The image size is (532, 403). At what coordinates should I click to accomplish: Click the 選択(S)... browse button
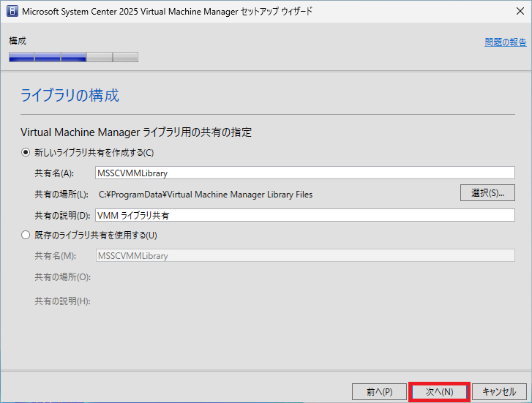487,192
